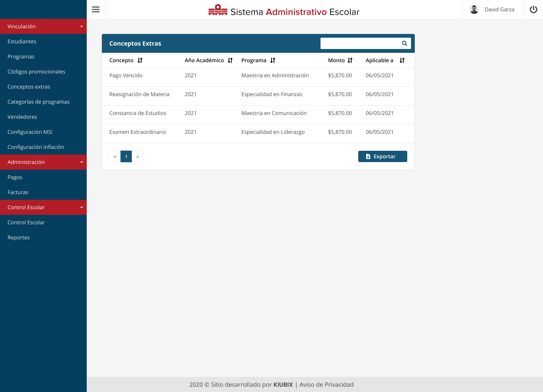Sort table by Programa column
This screenshot has width=543, height=392.
(x=273, y=60)
